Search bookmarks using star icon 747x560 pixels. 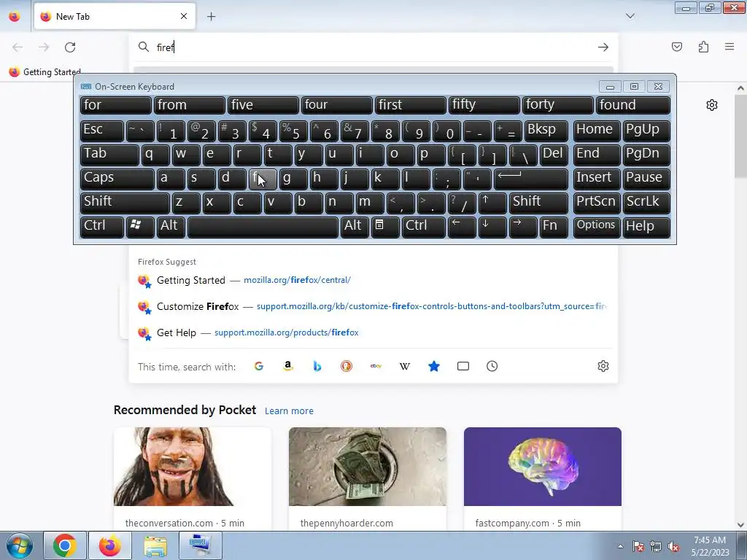434,366
